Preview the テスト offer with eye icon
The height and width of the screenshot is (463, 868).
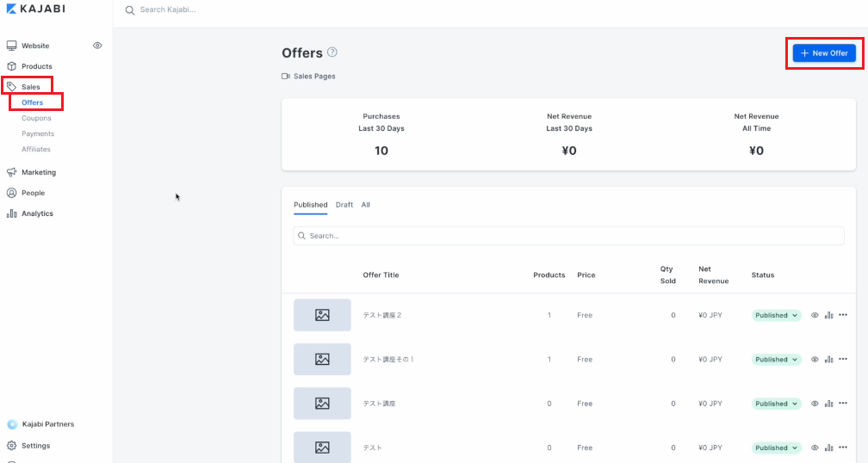point(815,448)
